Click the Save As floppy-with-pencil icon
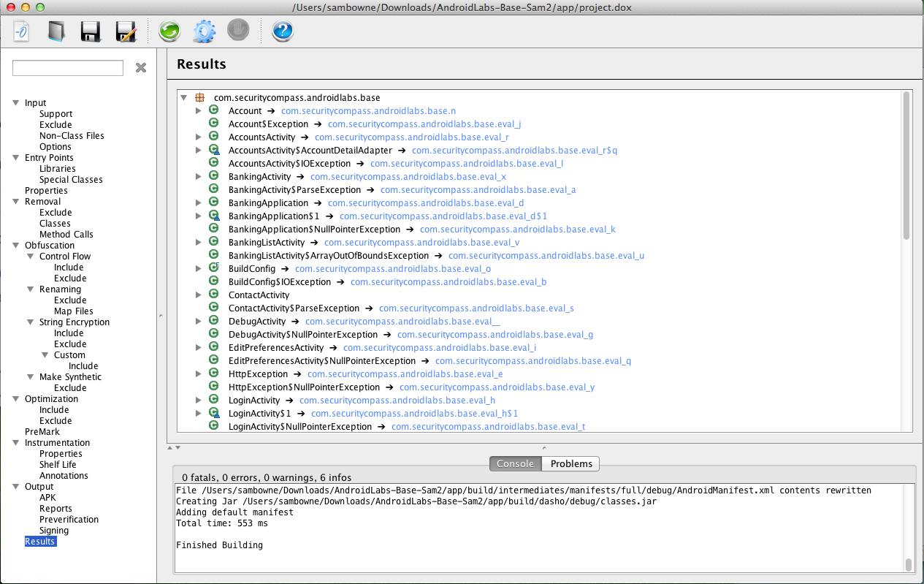This screenshot has width=924, height=584. (126, 31)
